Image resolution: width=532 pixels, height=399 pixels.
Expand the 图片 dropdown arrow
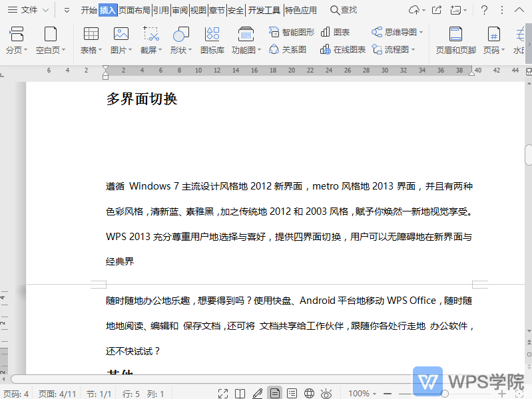130,50
